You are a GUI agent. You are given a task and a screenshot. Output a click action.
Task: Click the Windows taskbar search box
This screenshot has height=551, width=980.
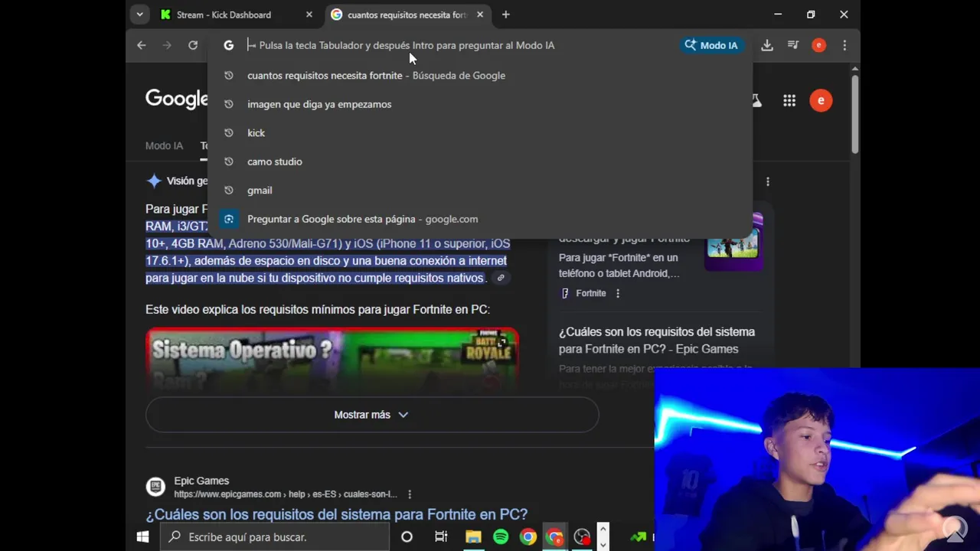click(x=274, y=537)
